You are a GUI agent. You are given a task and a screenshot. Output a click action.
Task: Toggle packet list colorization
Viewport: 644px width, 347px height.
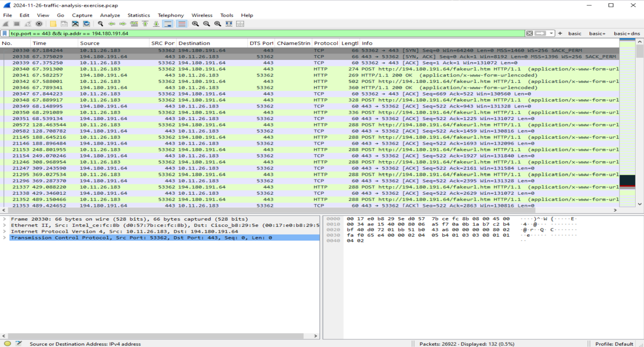tap(182, 24)
